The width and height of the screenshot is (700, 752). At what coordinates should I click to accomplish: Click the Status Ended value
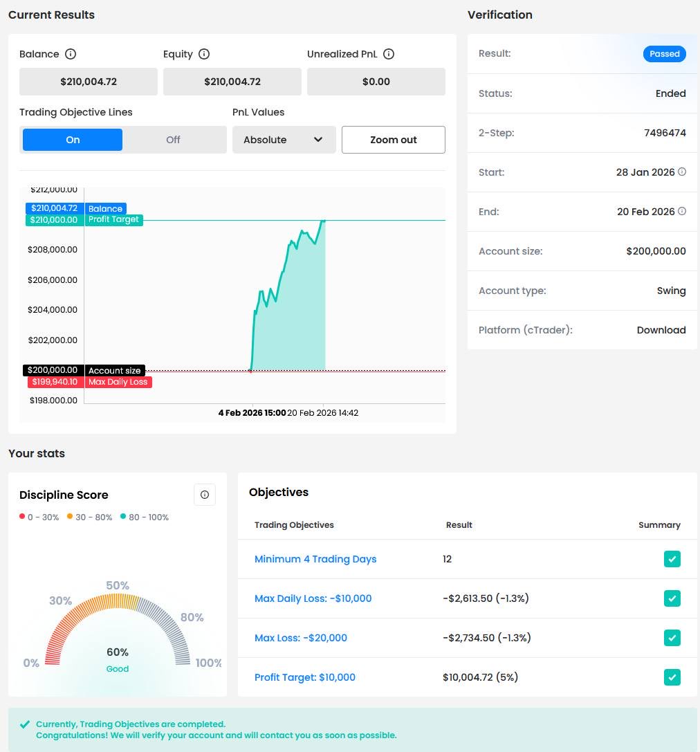[x=671, y=93]
